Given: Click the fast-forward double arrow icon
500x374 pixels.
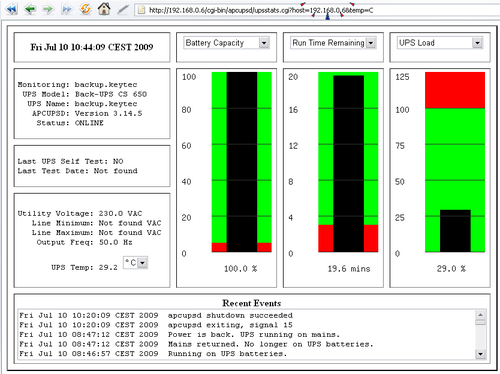Looking at the screenshot, I should click(67, 9).
